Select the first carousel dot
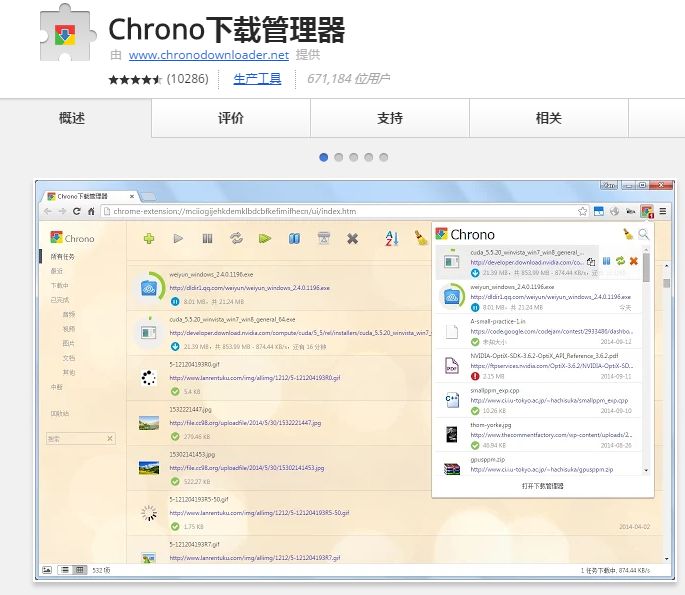This screenshot has width=685, height=595. point(324,157)
